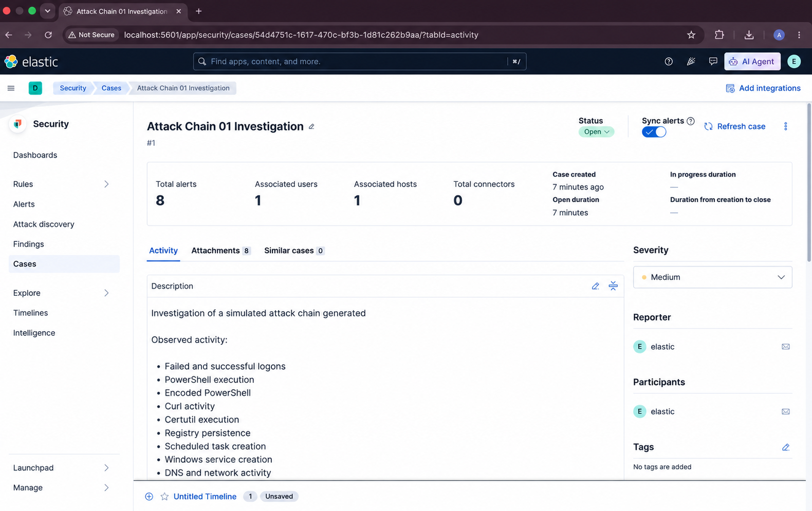The image size is (812, 511).
Task: Click the edit description pencil icon
Action: tap(595, 286)
